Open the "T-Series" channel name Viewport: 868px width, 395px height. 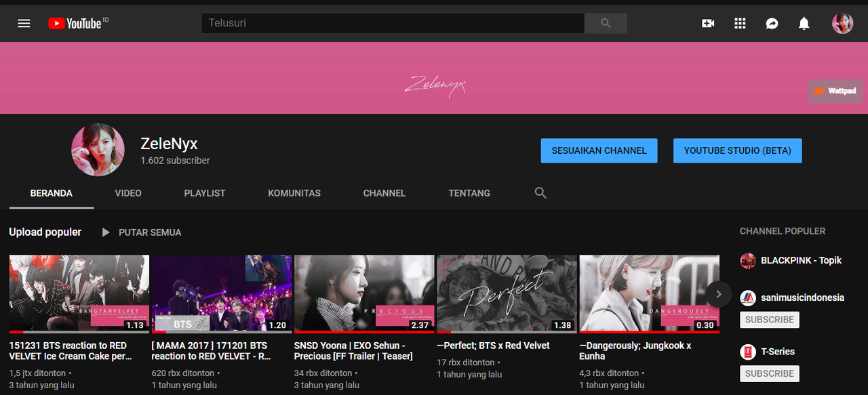point(778,352)
